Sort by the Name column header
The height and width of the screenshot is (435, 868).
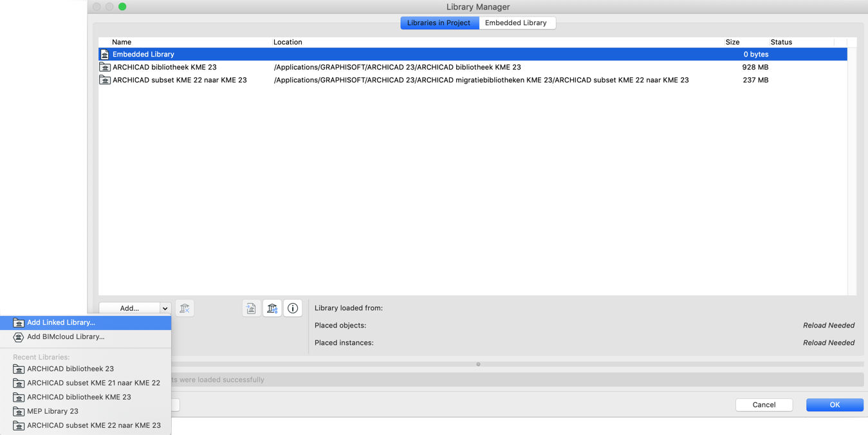[122, 42]
